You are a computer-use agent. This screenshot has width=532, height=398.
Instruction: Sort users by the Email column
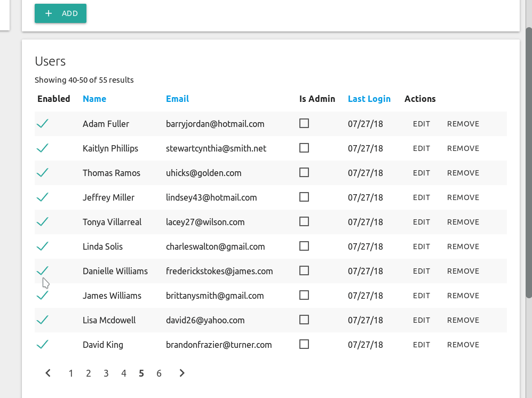177,99
